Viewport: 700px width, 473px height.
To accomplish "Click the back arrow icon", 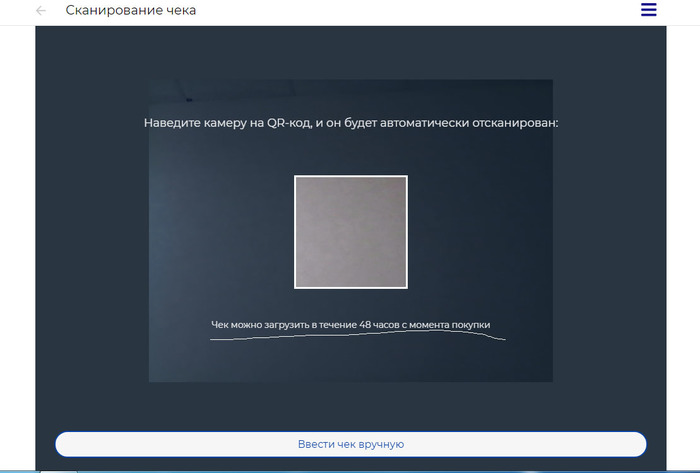I will coord(41,10).
